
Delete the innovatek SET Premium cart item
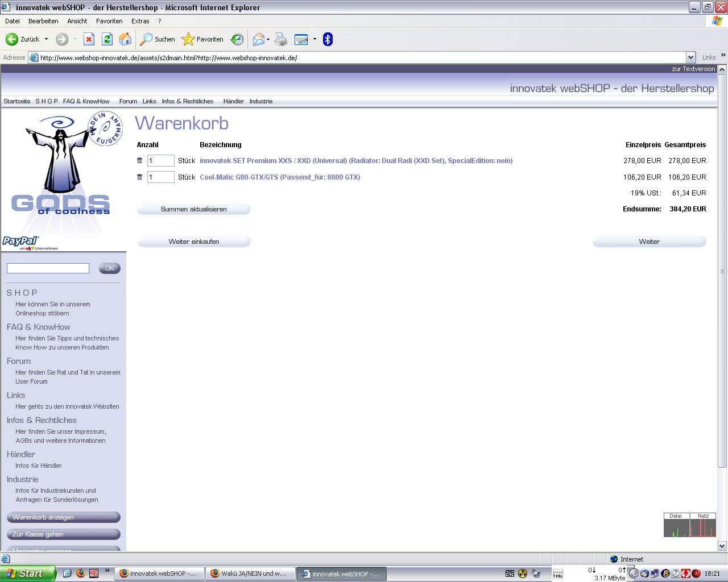click(140, 161)
